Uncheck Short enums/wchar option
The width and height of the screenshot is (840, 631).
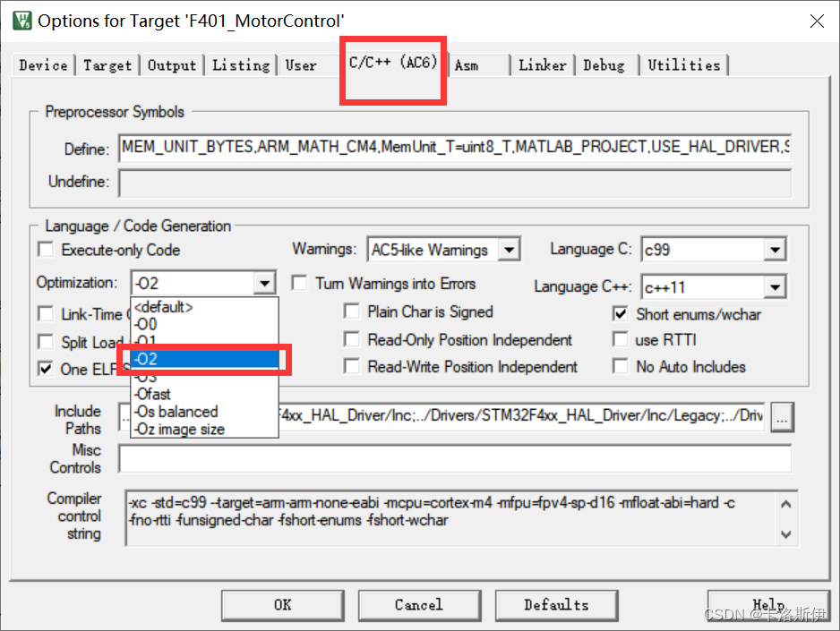tap(621, 313)
